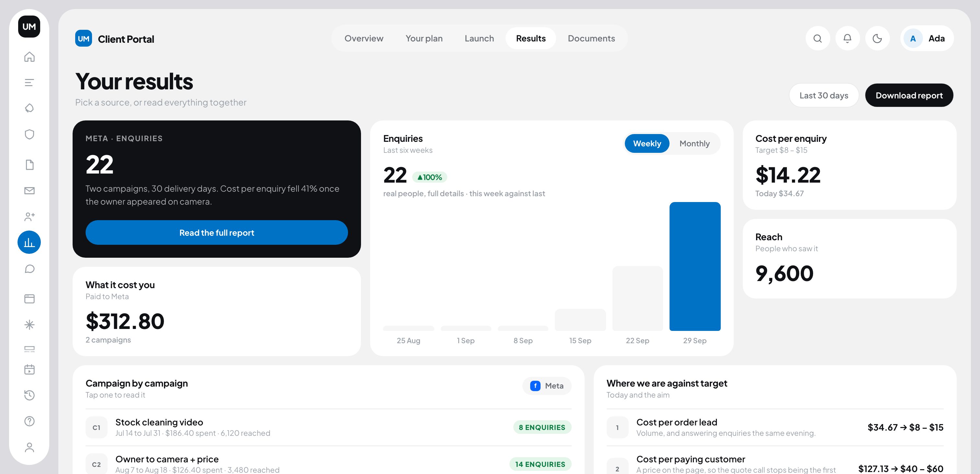This screenshot has height=474, width=980.
Task: Click the add-person sidebar icon
Action: click(x=29, y=216)
